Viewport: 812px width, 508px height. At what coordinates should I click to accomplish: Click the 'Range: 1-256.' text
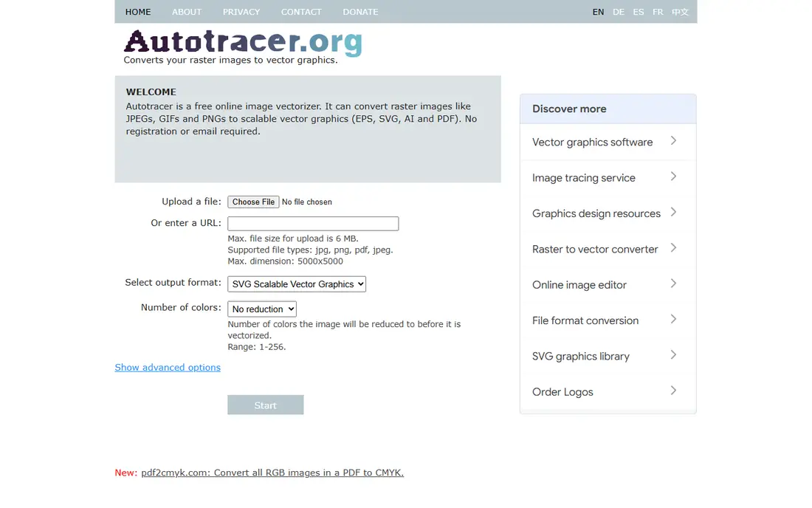(257, 347)
